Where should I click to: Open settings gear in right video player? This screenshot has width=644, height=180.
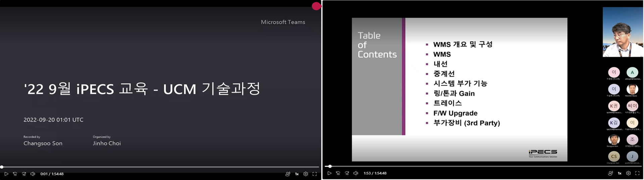pos(629,173)
